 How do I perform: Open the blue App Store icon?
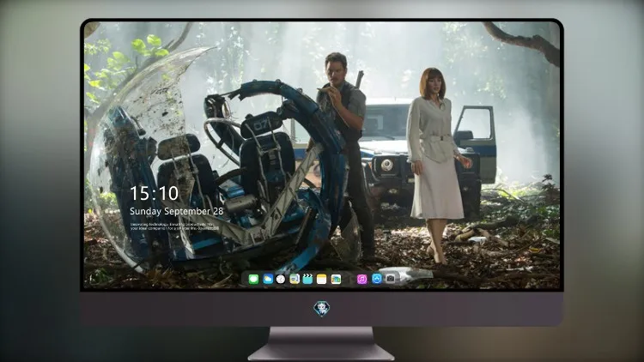point(377,279)
